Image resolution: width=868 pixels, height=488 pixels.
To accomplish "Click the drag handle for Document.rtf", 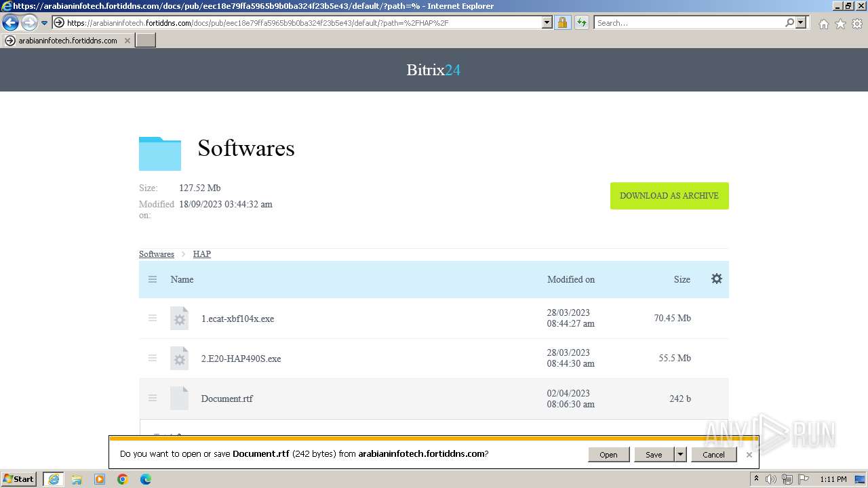I will tap(153, 398).
